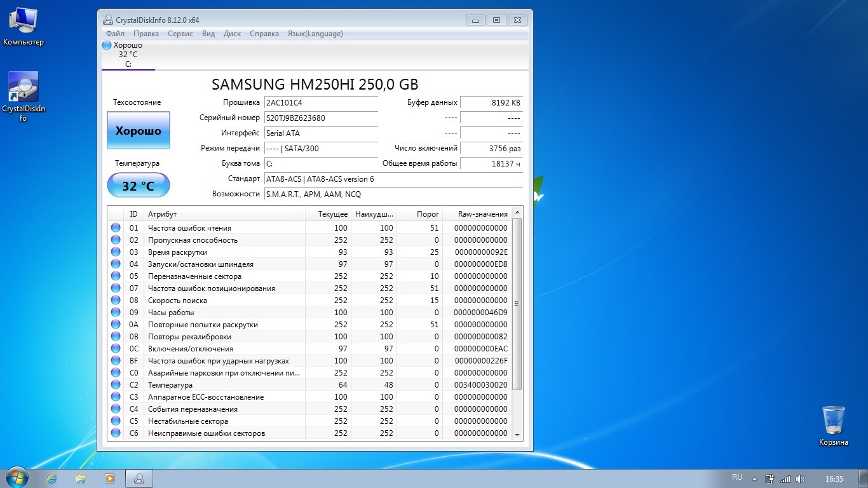Click the Буфер данных value 8192 KB

491,102
